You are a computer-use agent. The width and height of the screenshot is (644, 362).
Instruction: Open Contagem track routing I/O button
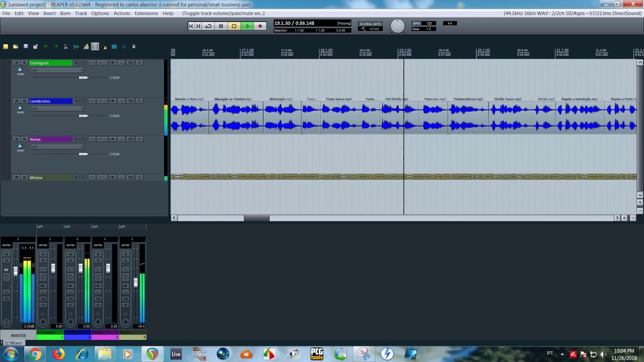tap(92, 63)
